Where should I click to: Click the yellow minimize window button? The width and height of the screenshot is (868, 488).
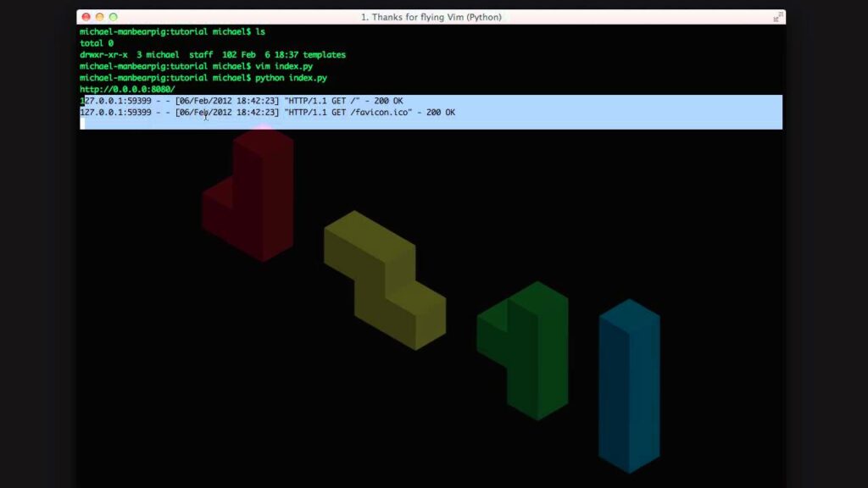point(99,17)
